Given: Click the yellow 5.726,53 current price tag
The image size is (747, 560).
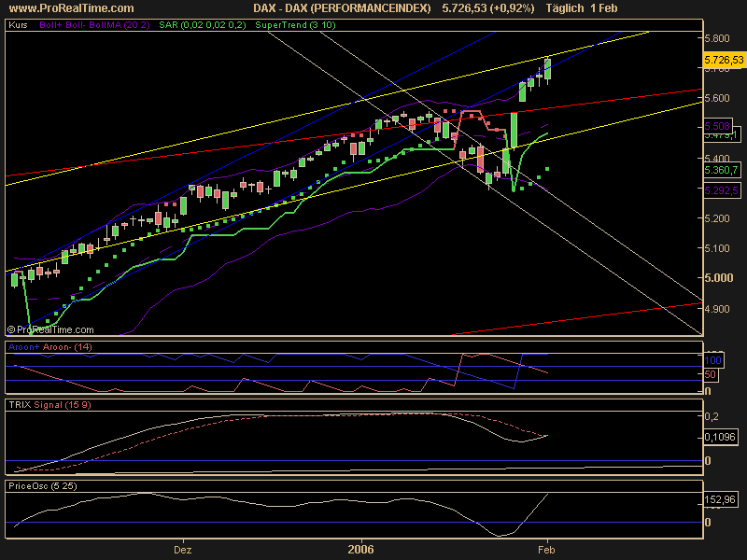Looking at the screenshot, I should 724,60.
